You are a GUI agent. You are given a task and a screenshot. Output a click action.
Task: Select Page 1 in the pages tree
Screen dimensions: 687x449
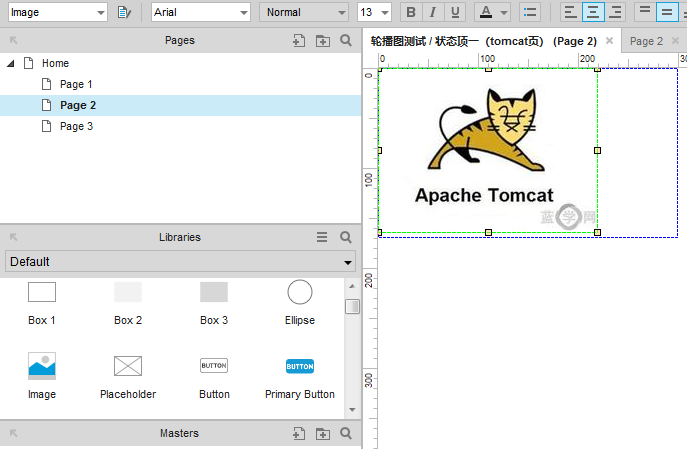click(76, 84)
